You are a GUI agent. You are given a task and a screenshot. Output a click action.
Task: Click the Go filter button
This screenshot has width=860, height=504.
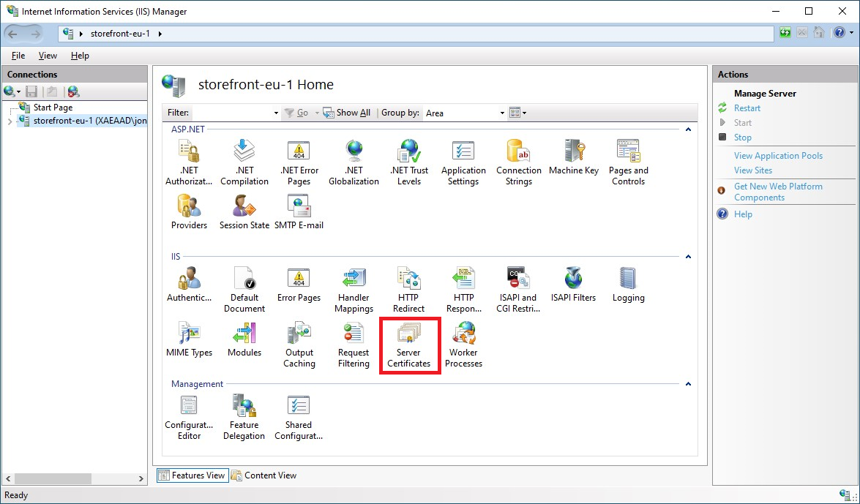pyautogui.click(x=296, y=113)
